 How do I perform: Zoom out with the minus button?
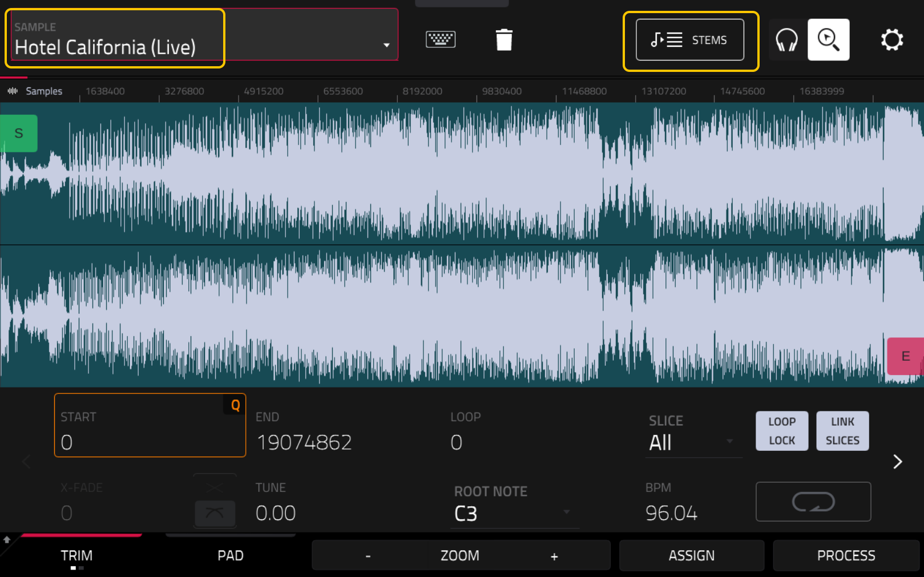click(368, 556)
